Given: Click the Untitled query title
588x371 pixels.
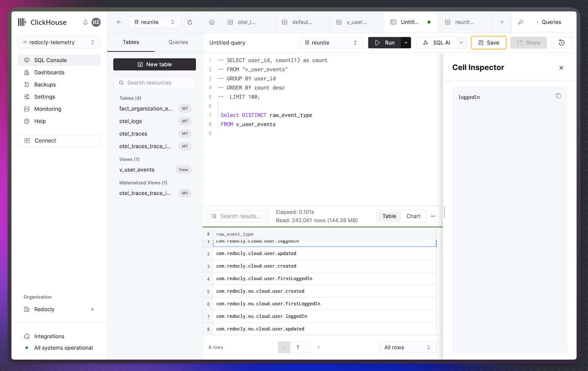Looking at the screenshot, I should (227, 43).
